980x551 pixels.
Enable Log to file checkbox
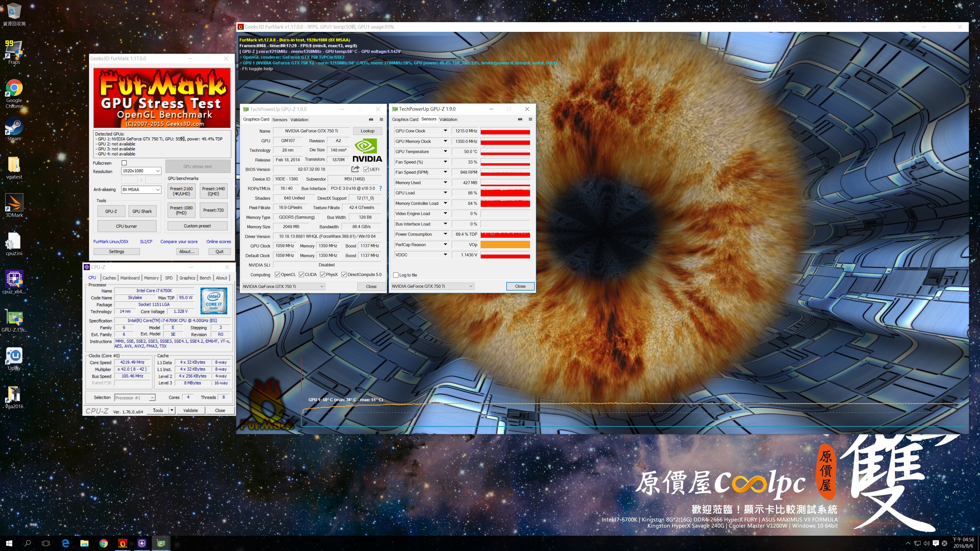396,275
